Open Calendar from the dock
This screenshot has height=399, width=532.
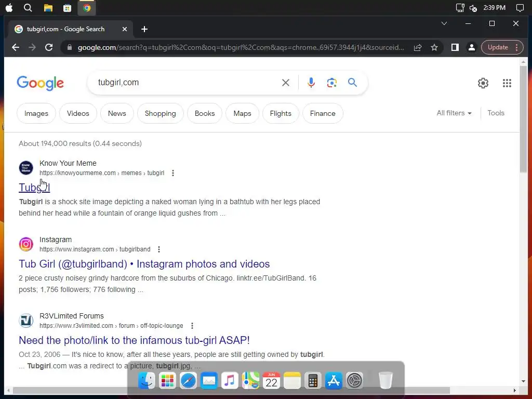pyautogui.click(x=271, y=380)
